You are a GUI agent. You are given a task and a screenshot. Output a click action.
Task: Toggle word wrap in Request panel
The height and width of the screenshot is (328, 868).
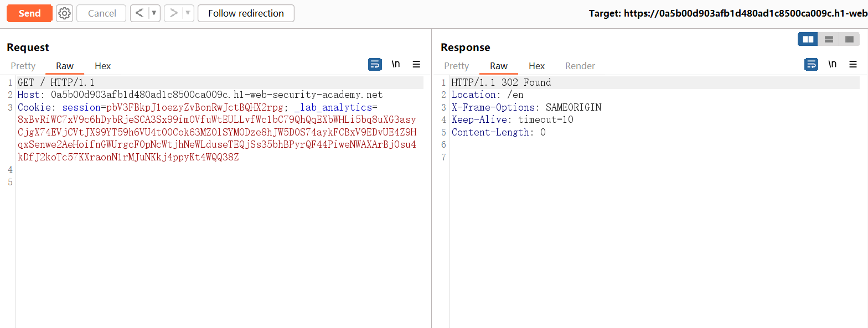point(375,65)
